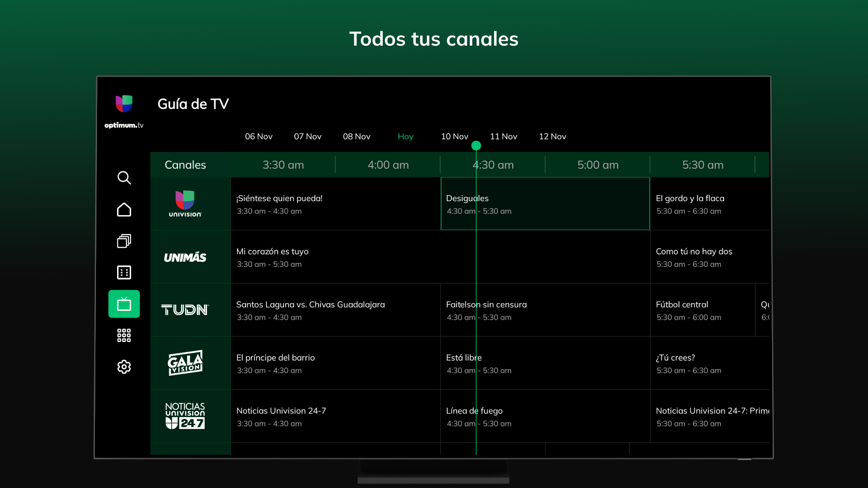The height and width of the screenshot is (488, 868).
Task: Open the apps grid icon in sidebar
Action: click(x=124, y=335)
